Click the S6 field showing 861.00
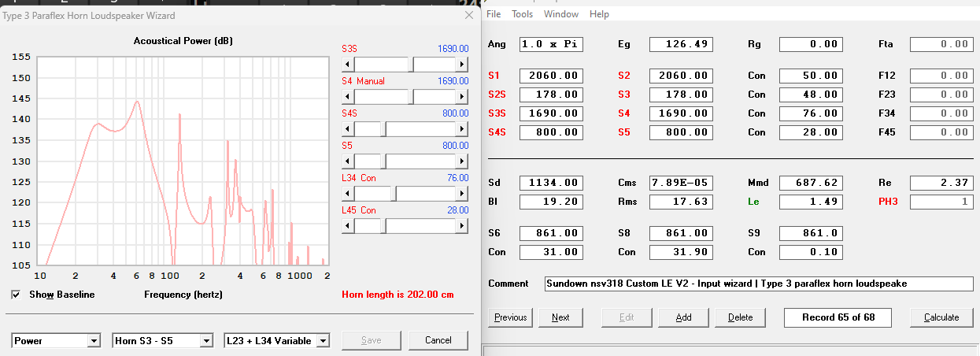The width and height of the screenshot is (980, 356). click(x=551, y=233)
